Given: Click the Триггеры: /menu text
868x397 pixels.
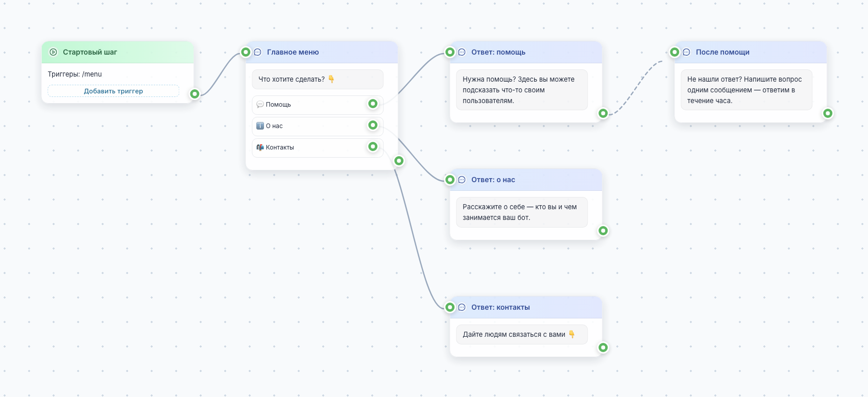Looking at the screenshot, I should point(75,74).
